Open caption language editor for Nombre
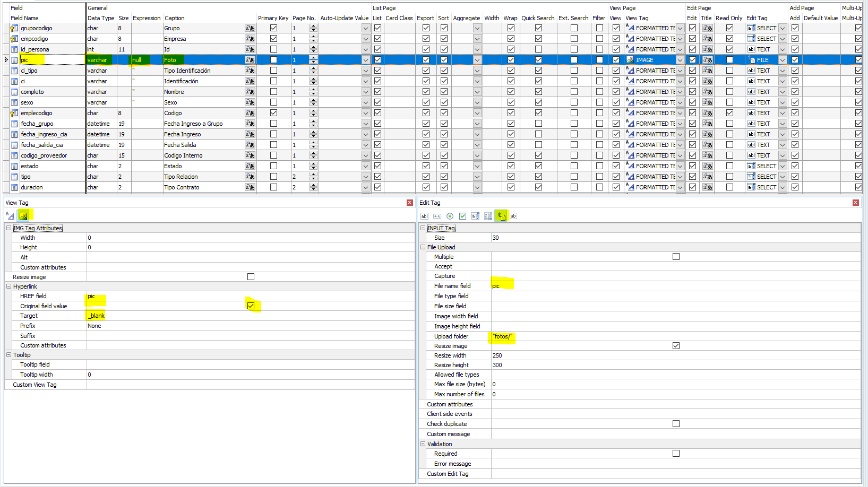 tap(250, 92)
